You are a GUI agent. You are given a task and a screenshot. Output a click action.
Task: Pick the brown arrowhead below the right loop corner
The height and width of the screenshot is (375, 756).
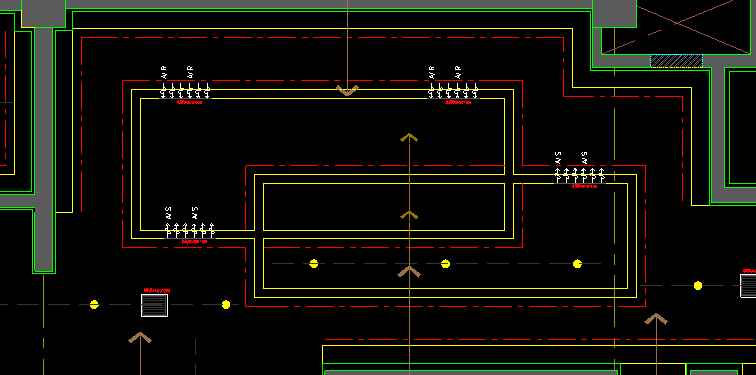pos(656,319)
